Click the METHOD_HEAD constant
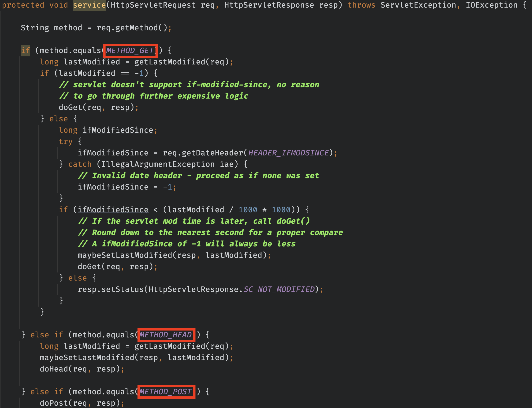The image size is (532, 408). click(166, 335)
